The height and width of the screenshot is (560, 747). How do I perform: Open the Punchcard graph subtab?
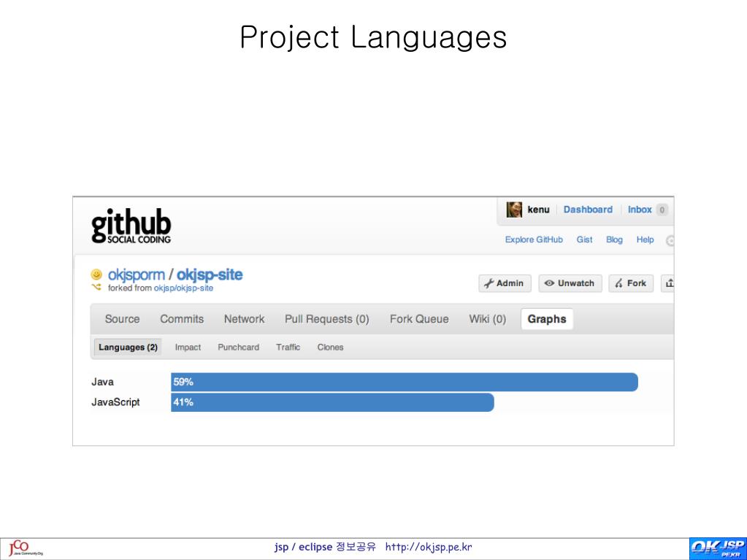(x=238, y=347)
